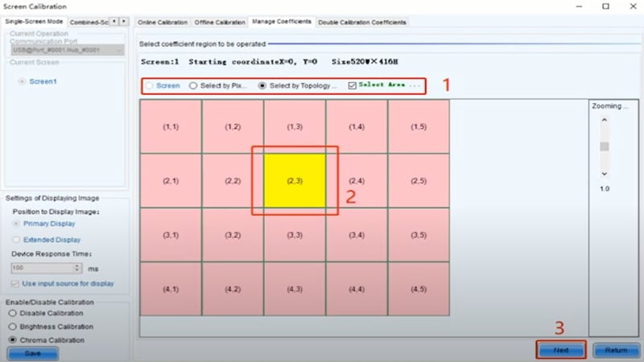Choose Select by Pixel radio button
Viewport: 644px width, 362px height.
coord(193,85)
